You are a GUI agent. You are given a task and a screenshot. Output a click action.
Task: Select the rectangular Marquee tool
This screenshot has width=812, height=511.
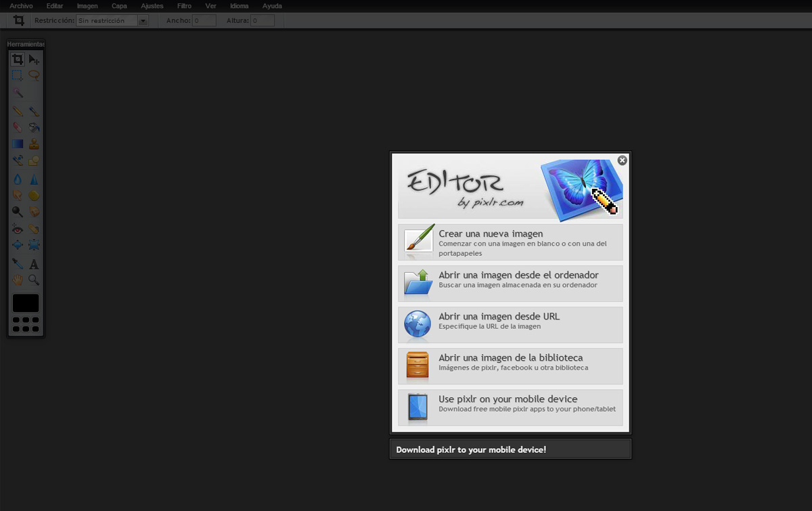(18, 76)
